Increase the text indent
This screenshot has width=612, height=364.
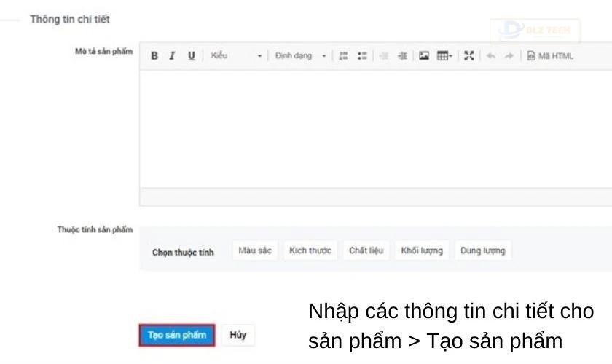[402, 56]
